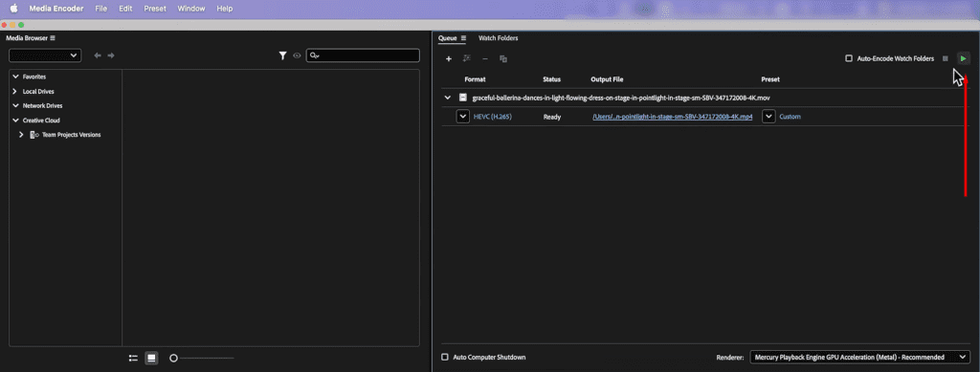Expand the Team Projects Versions item
The image size is (980, 372).
click(x=22, y=135)
